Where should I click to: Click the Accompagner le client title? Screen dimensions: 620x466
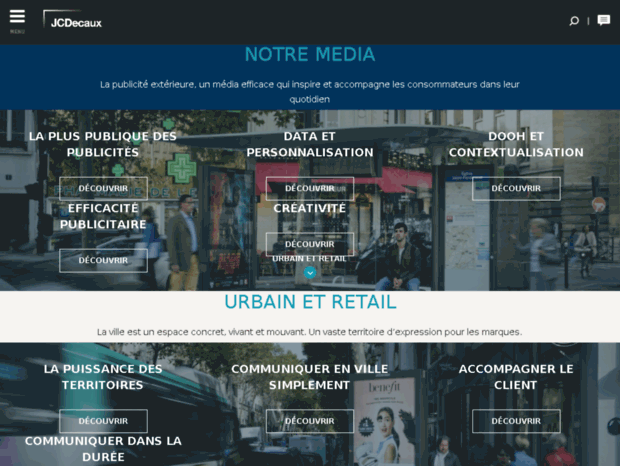point(516,377)
